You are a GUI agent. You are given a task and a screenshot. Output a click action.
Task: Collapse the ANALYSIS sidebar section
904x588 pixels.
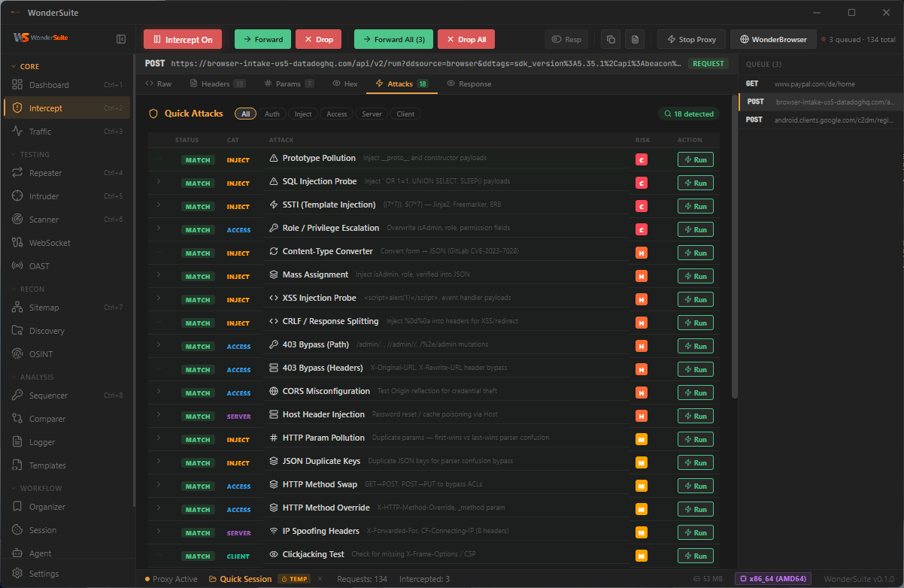[x=32, y=377]
